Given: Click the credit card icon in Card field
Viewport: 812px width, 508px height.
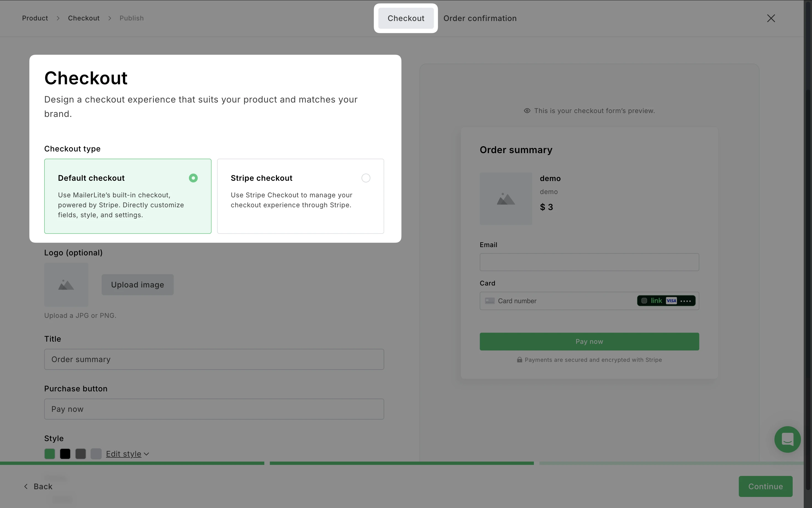Looking at the screenshot, I should click(x=490, y=301).
